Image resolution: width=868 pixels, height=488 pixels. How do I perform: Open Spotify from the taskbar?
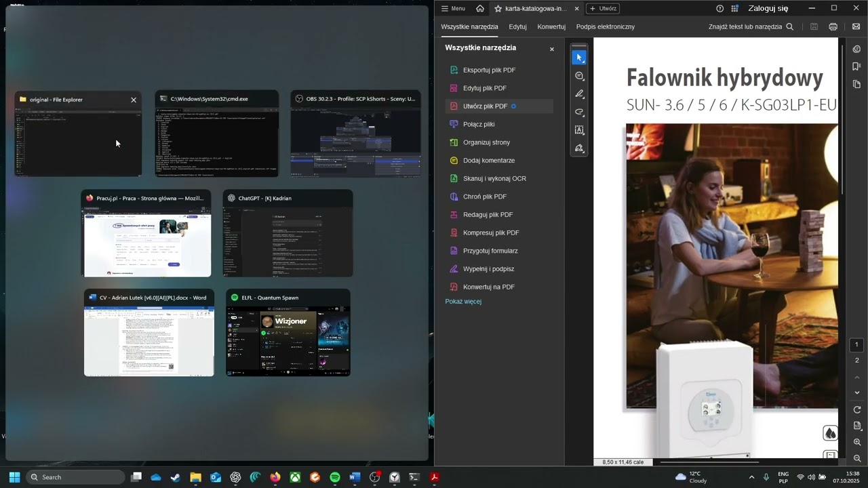click(335, 477)
